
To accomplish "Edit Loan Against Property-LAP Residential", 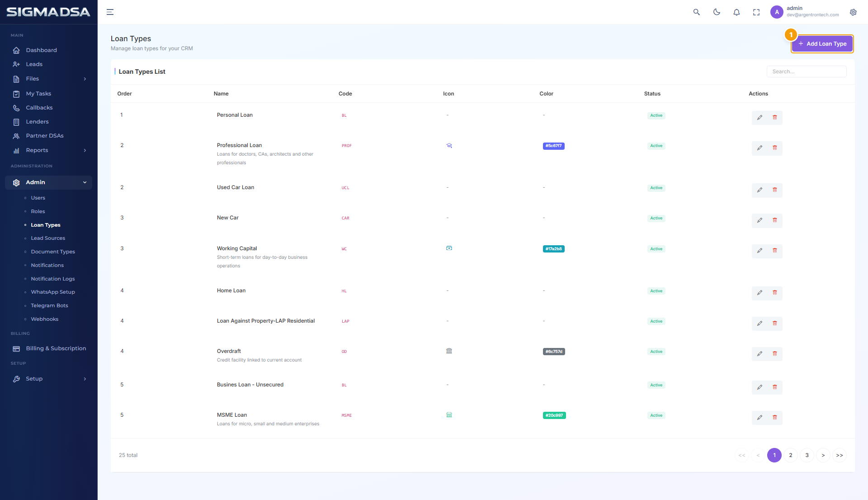I will (x=759, y=324).
